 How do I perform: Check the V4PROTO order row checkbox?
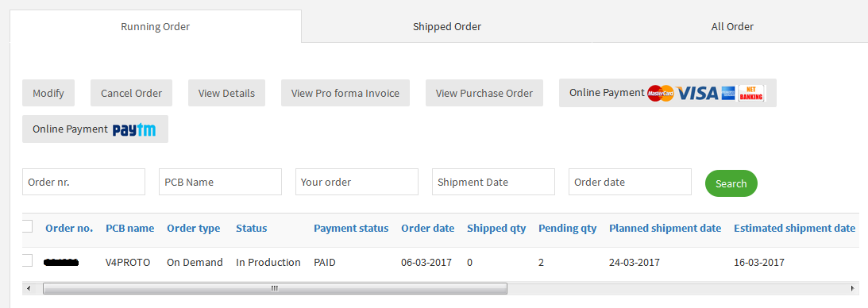(x=26, y=260)
